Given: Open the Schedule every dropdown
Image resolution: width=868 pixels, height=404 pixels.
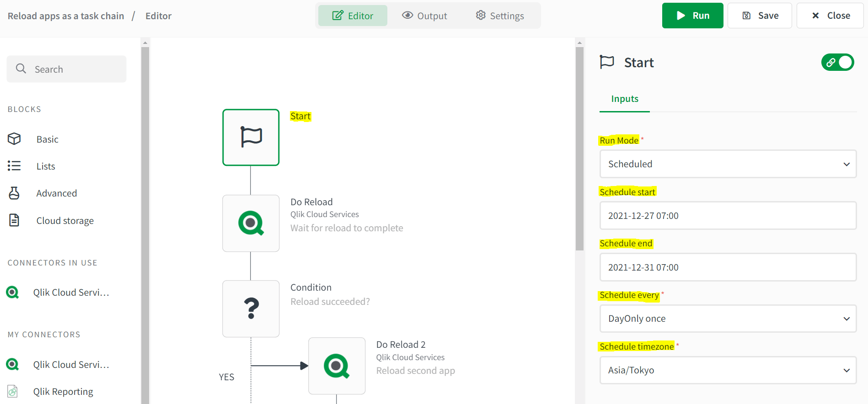Looking at the screenshot, I should point(728,319).
